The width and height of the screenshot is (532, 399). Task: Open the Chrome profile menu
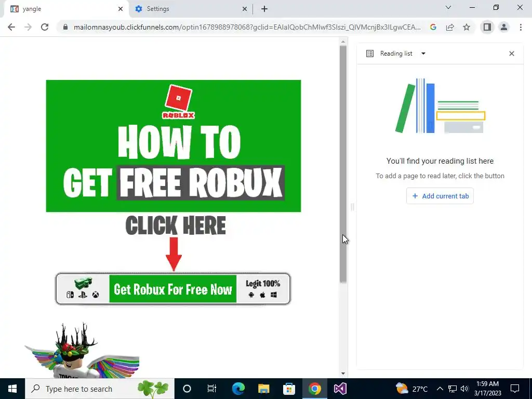(504, 27)
